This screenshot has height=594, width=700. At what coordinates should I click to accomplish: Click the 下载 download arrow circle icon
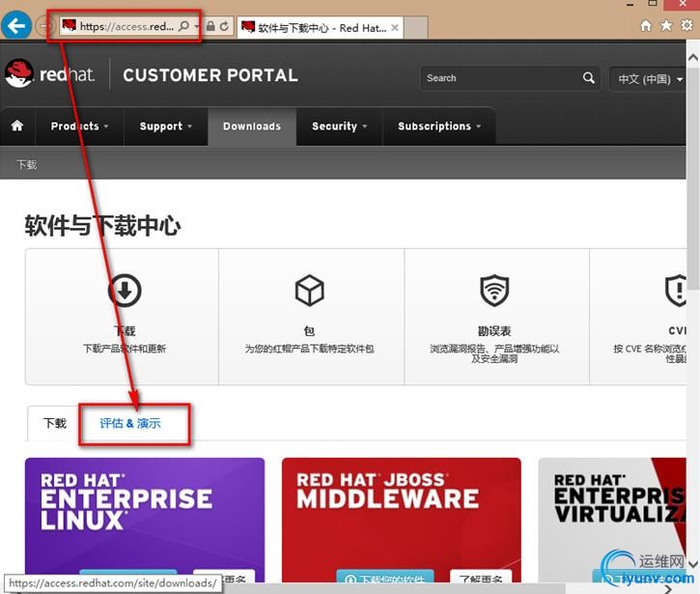125,291
